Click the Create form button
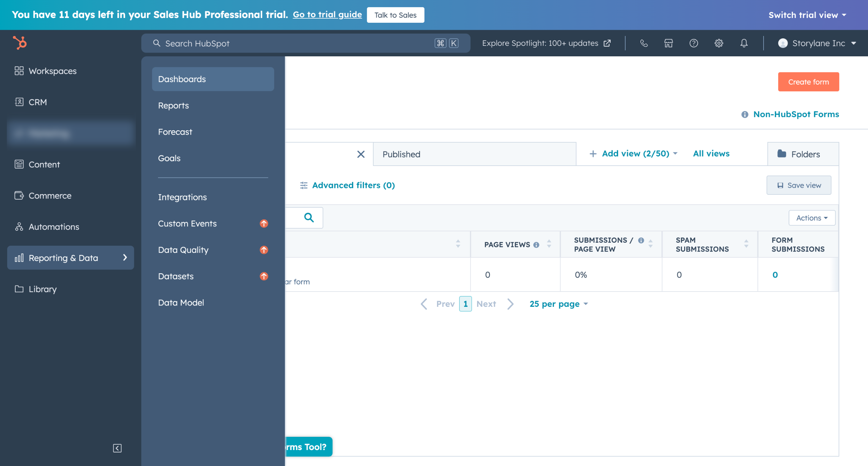 tap(808, 82)
